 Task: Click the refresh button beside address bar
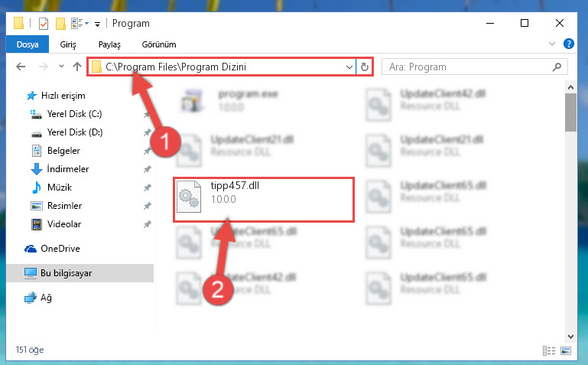[364, 67]
